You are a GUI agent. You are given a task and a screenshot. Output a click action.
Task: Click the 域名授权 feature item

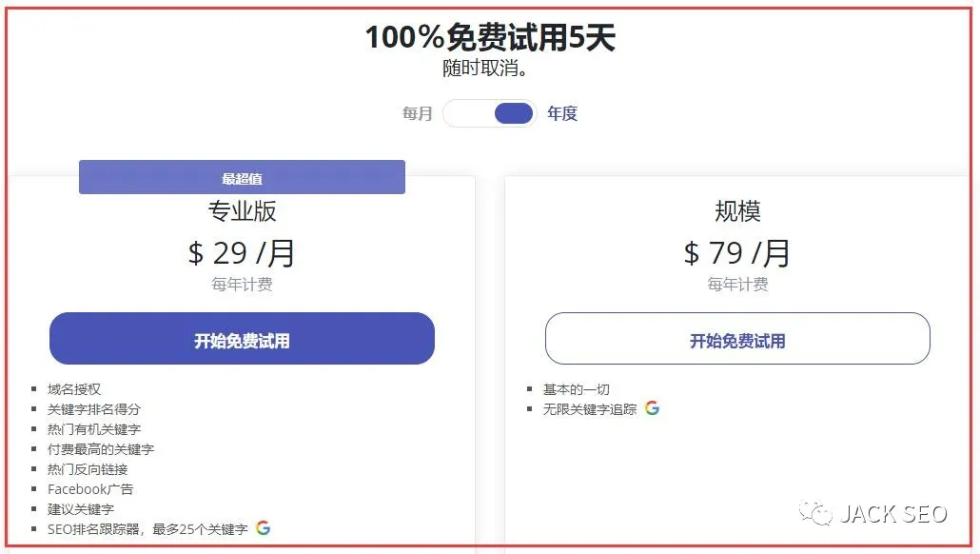[74, 389]
